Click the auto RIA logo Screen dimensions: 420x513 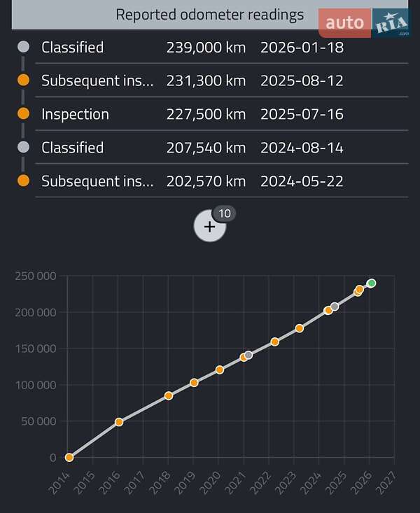tap(365, 22)
